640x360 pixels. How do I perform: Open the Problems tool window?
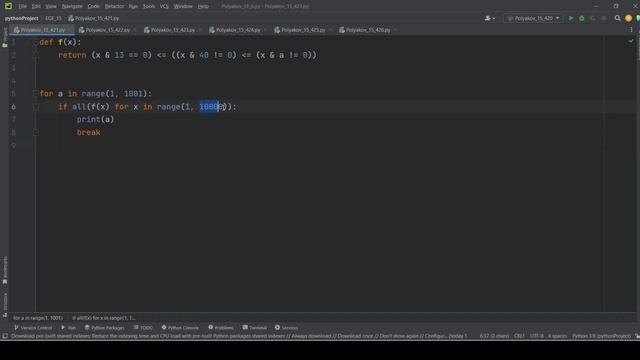coord(221,328)
